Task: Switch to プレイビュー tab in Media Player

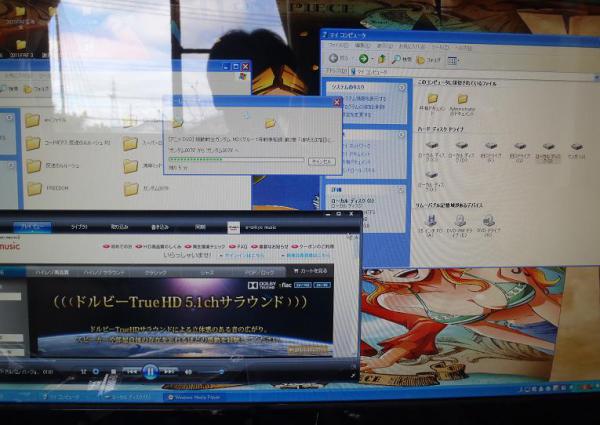Action: [x=32, y=227]
